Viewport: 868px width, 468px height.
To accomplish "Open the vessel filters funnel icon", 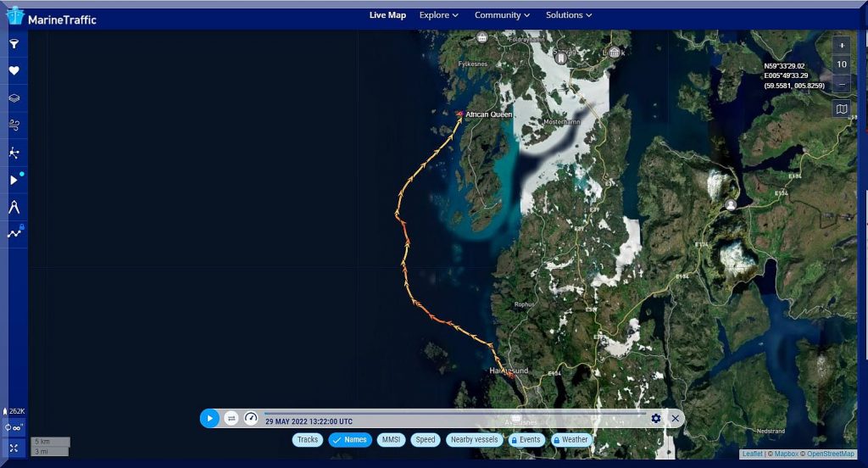I will (14, 44).
